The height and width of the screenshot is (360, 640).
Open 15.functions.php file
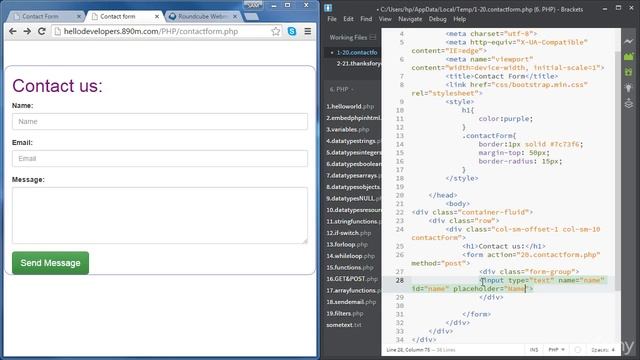(349, 267)
